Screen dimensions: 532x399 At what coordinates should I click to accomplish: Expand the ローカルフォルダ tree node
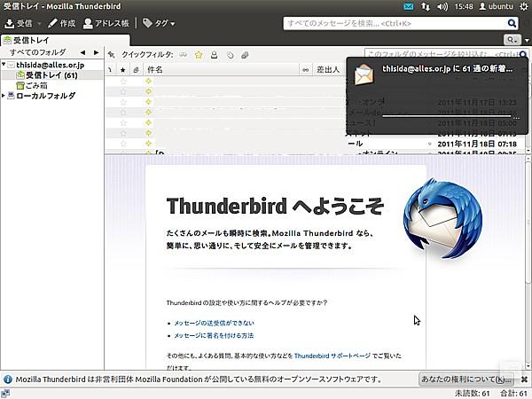pos(4,96)
